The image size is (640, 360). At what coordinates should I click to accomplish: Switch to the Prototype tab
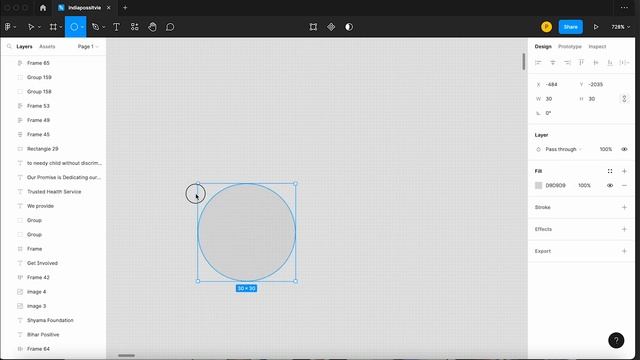tap(570, 47)
